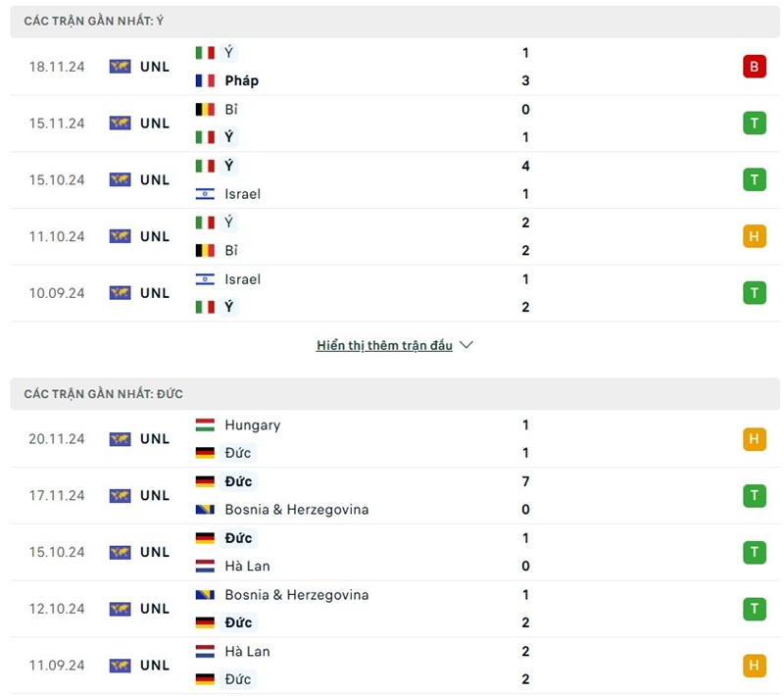Viewport: 784px width, 696px height.
Task: Click the UNL trophy icon beside Hungary match
Action: pos(120,439)
